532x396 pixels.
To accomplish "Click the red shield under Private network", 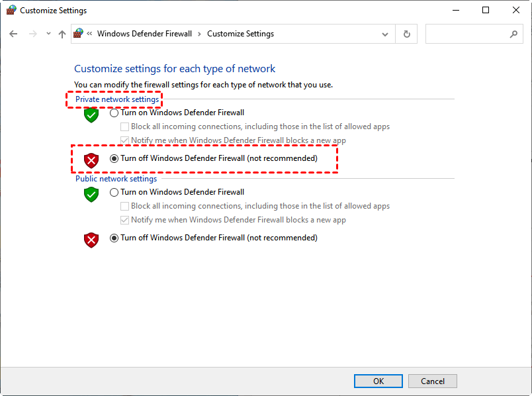I will coord(91,160).
